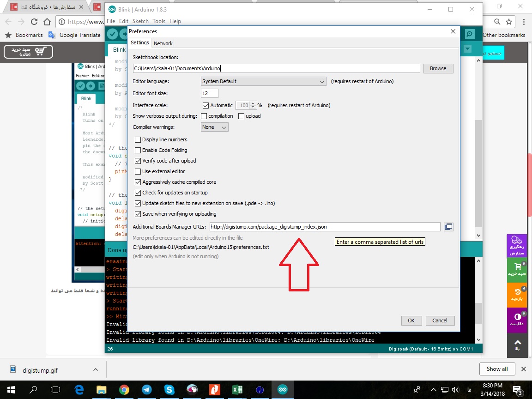Open Telegram from taskbar
The height and width of the screenshot is (399, 532).
[x=146, y=390]
